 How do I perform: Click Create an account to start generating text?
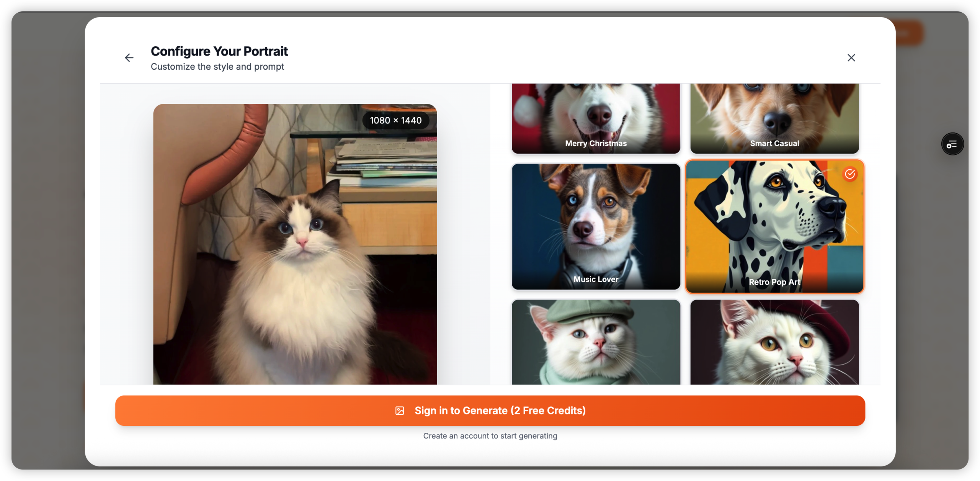pos(490,436)
